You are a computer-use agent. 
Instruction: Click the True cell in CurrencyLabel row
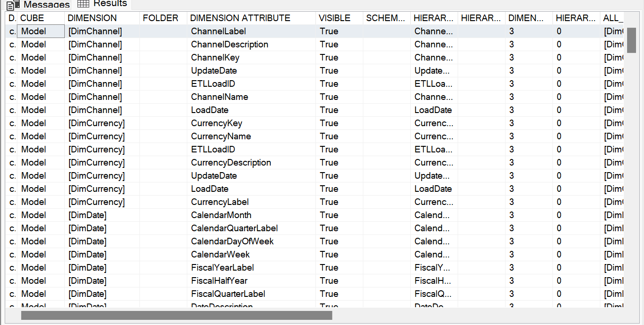pos(339,202)
